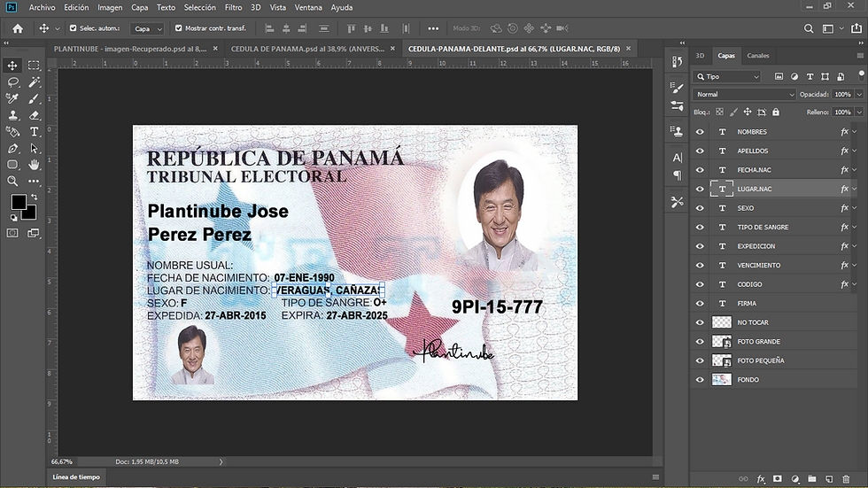The image size is (868, 488).
Task: Select the Hand tool
Action: click(34, 165)
